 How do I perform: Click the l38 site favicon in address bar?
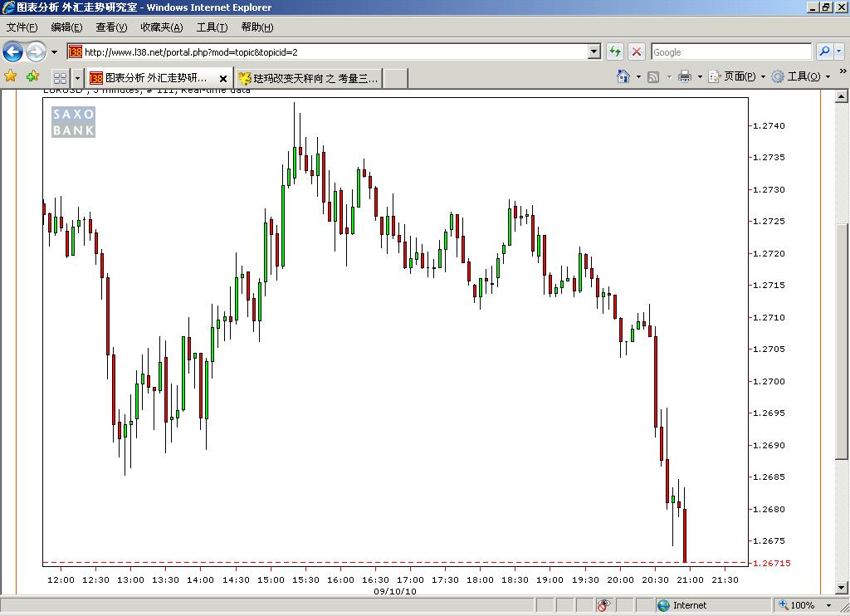click(x=76, y=52)
